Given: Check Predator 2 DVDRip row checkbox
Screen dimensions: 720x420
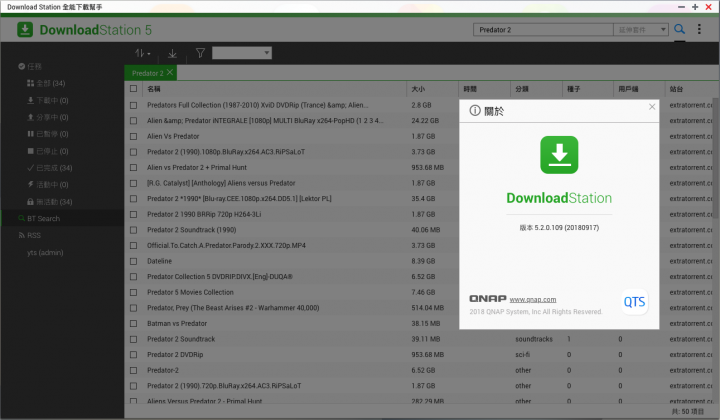Looking at the screenshot, I should click(133, 355).
